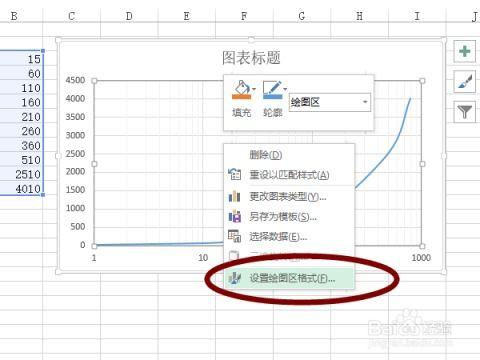Image resolution: width=480 pixels, height=360 pixels.
Task: Select column F header
Action: [x=244, y=16]
